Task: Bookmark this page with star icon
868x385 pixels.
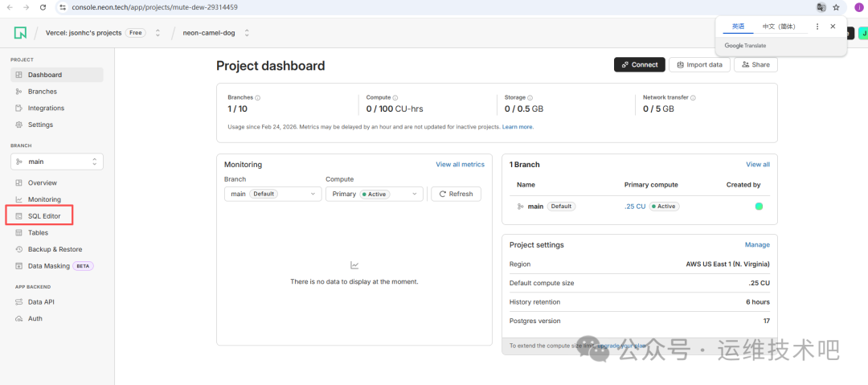Action: click(836, 7)
